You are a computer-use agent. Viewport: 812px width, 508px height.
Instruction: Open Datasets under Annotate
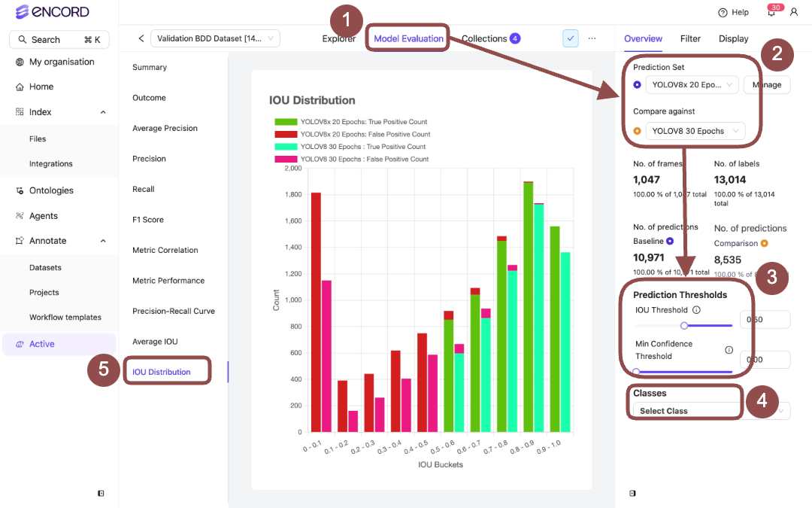pyautogui.click(x=45, y=267)
